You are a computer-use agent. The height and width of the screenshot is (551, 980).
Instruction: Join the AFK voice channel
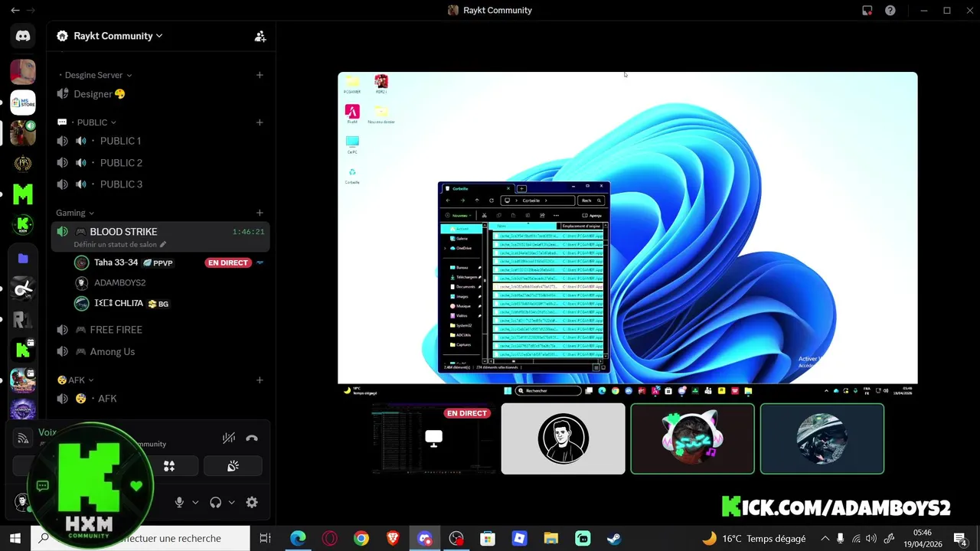[x=160, y=399]
